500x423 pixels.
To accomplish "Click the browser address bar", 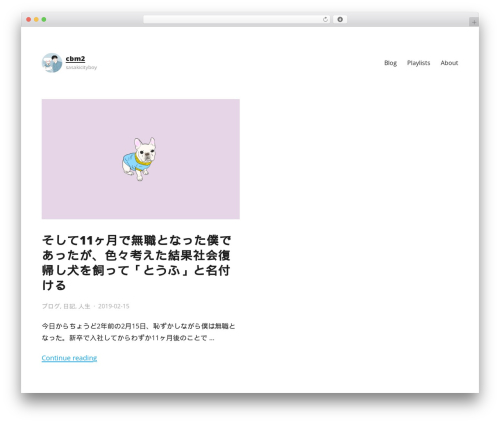I will click(236, 20).
